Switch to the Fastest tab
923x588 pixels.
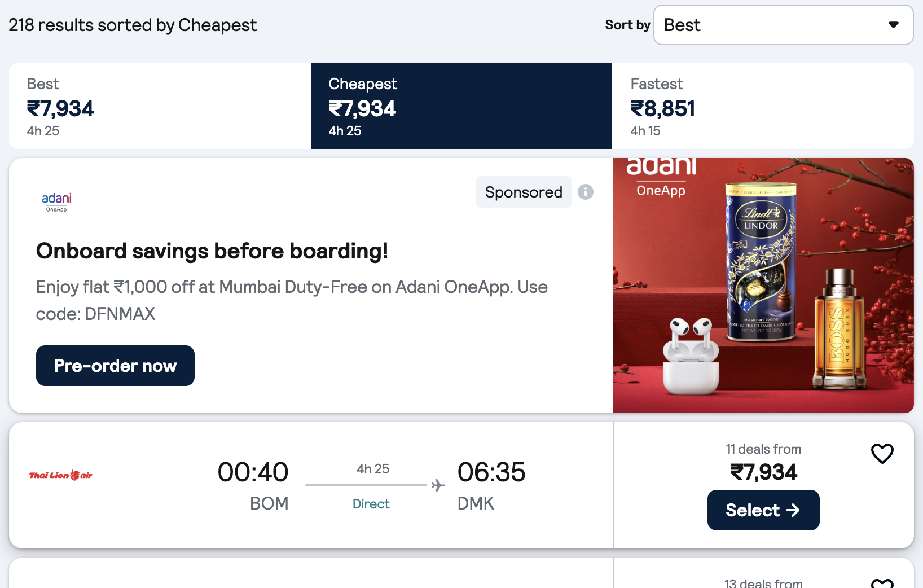pyautogui.click(x=763, y=106)
